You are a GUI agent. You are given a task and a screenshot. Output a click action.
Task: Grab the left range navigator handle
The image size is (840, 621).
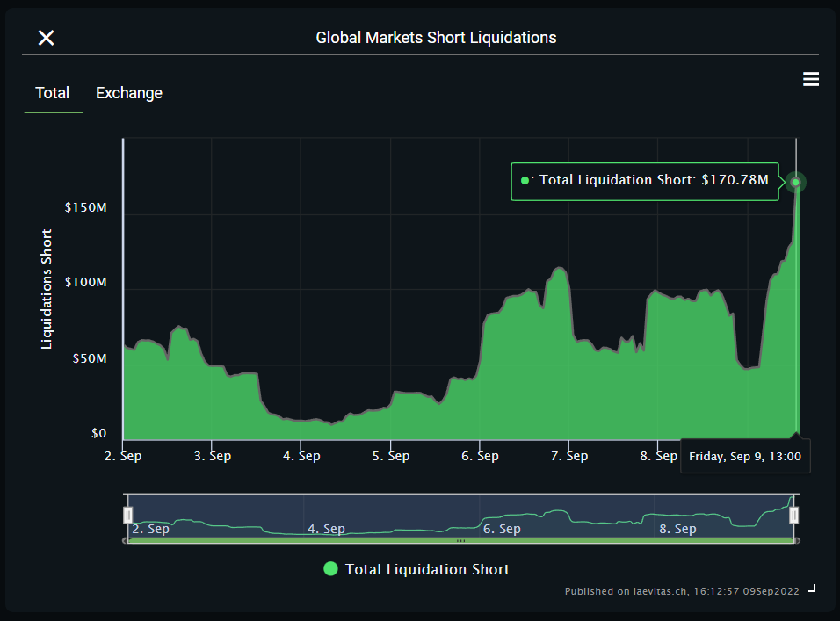(x=128, y=515)
